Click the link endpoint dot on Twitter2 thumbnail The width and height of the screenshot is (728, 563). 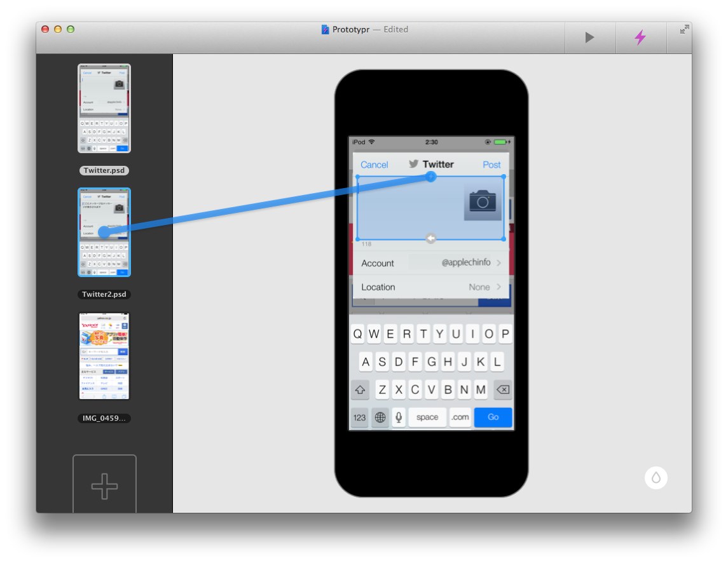[x=104, y=232]
